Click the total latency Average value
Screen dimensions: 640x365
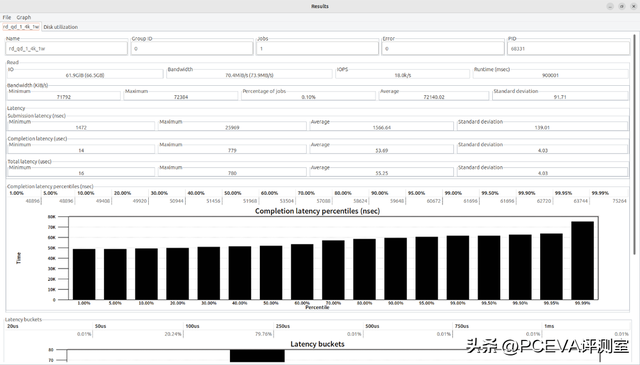pyautogui.click(x=382, y=173)
